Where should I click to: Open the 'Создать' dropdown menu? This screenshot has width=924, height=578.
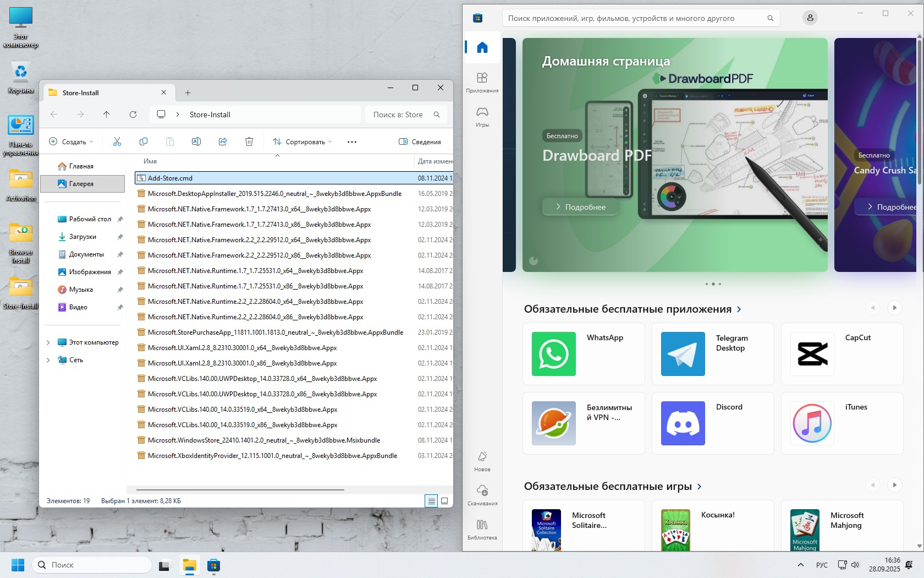(71, 142)
